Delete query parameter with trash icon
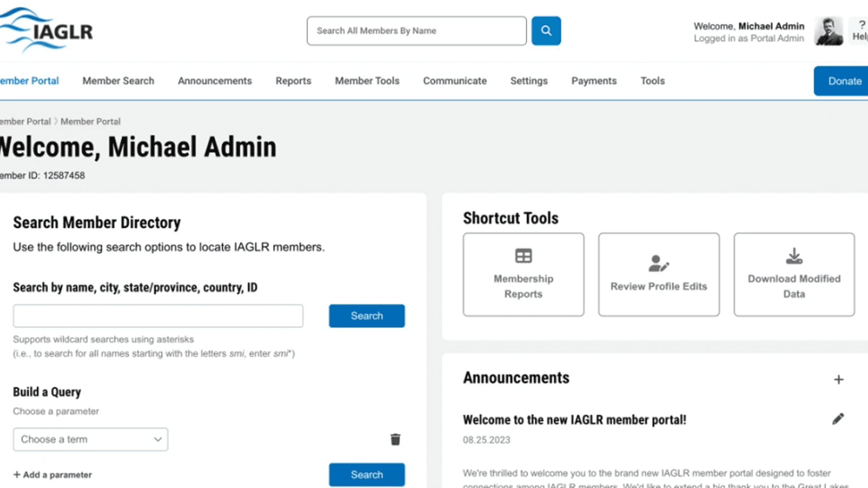Viewport: 868px width, 488px height. [x=395, y=439]
